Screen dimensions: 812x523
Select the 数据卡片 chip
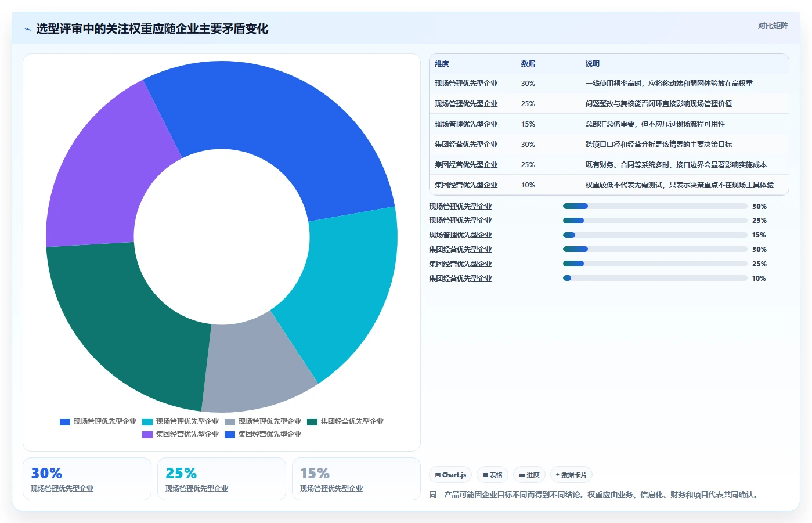571,475
